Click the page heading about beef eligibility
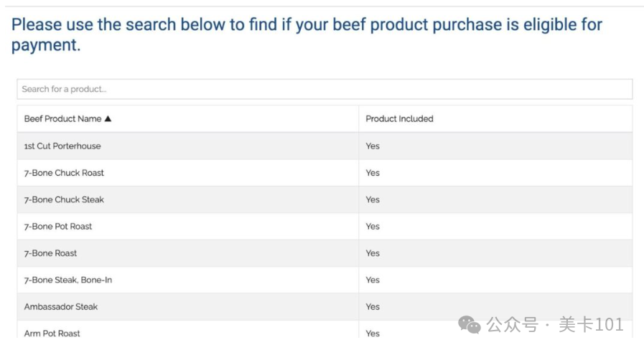644x350 pixels. click(x=307, y=34)
